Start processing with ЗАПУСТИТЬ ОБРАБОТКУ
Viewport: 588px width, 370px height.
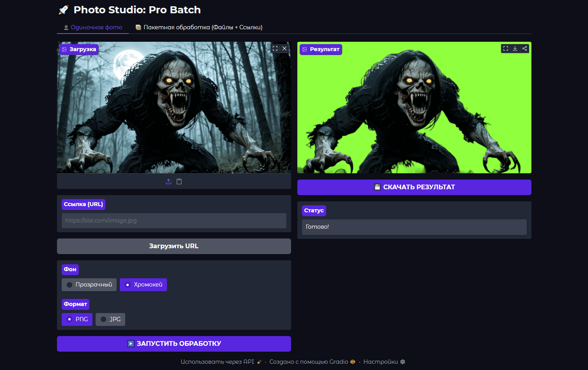174,344
